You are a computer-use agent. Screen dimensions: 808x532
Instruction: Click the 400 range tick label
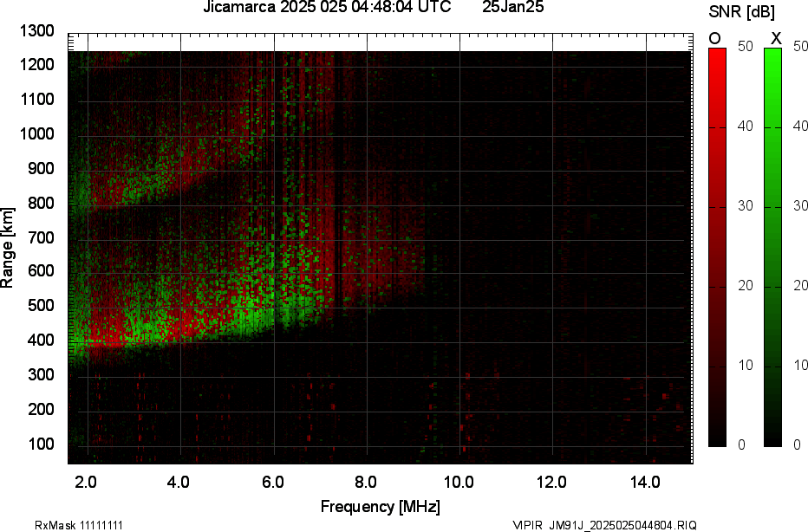coord(41,340)
